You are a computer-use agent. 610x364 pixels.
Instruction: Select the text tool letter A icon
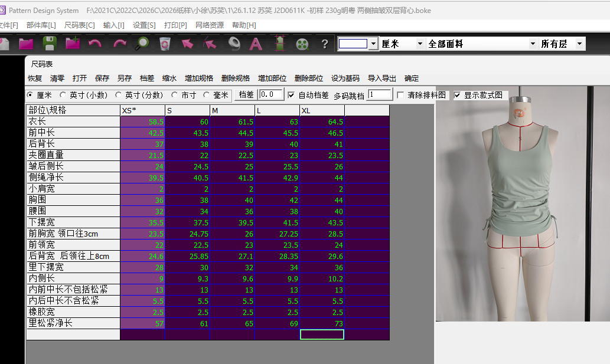[x=256, y=44]
